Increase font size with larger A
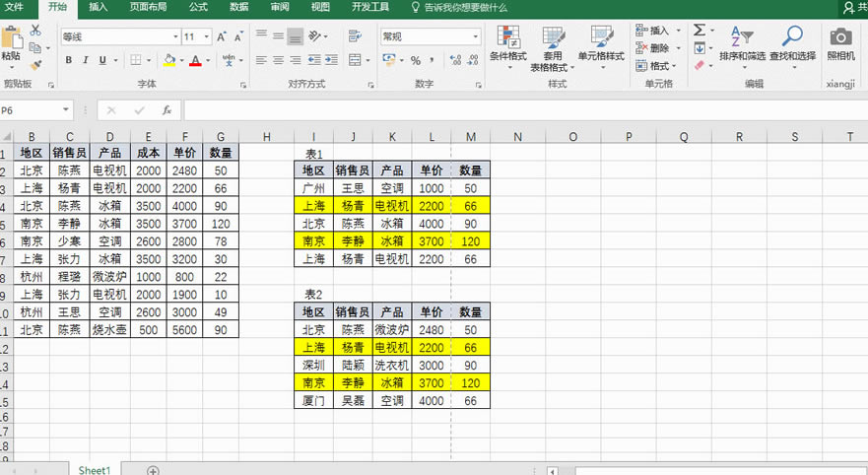 (222, 36)
